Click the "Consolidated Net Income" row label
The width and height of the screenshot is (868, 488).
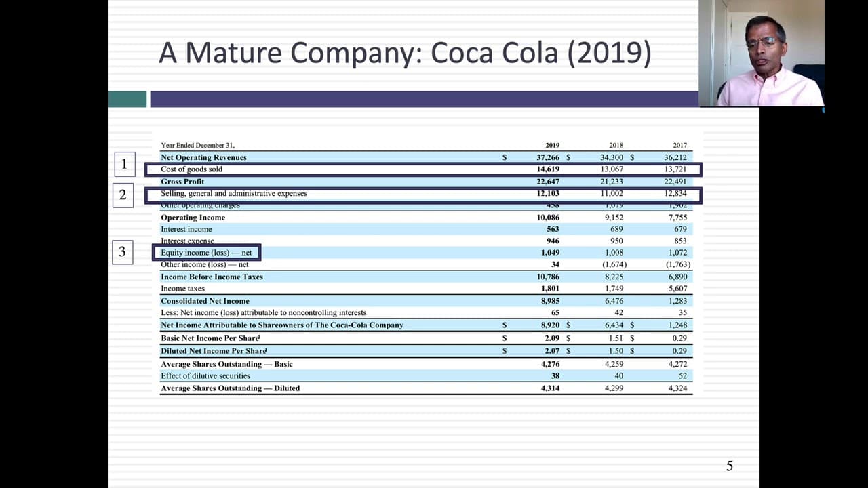(205, 301)
